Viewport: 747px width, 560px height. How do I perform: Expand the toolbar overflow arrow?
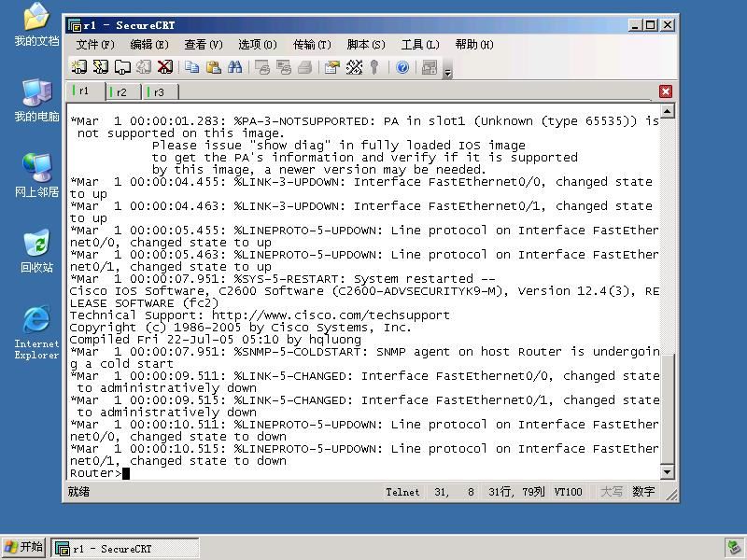pos(447,73)
